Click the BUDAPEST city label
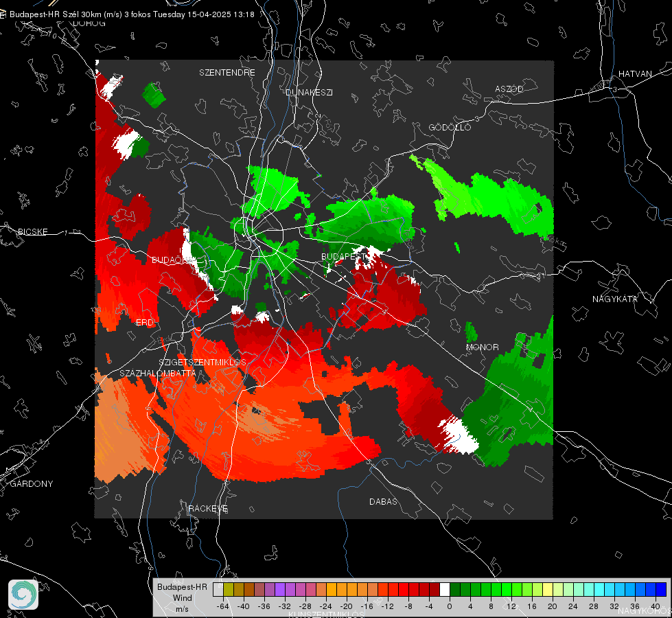The width and height of the screenshot is (672, 618). pyautogui.click(x=345, y=256)
